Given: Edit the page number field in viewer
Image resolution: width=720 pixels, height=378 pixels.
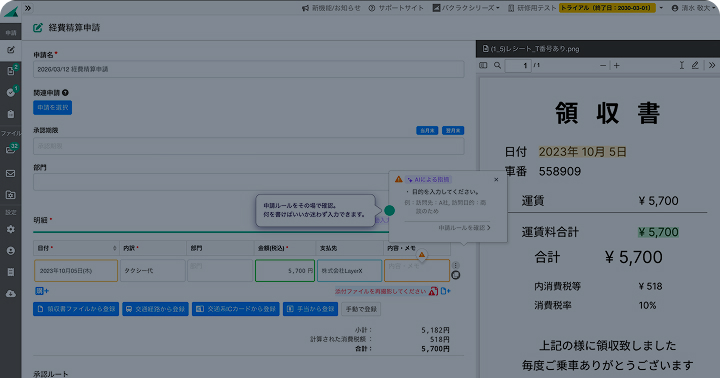Looking at the screenshot, I should [x=518, y=66].
